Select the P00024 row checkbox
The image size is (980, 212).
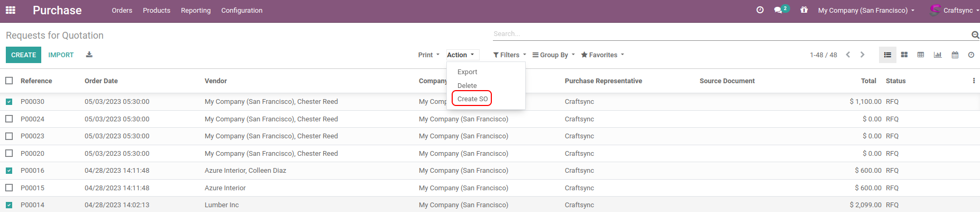(x=9, y=119)
